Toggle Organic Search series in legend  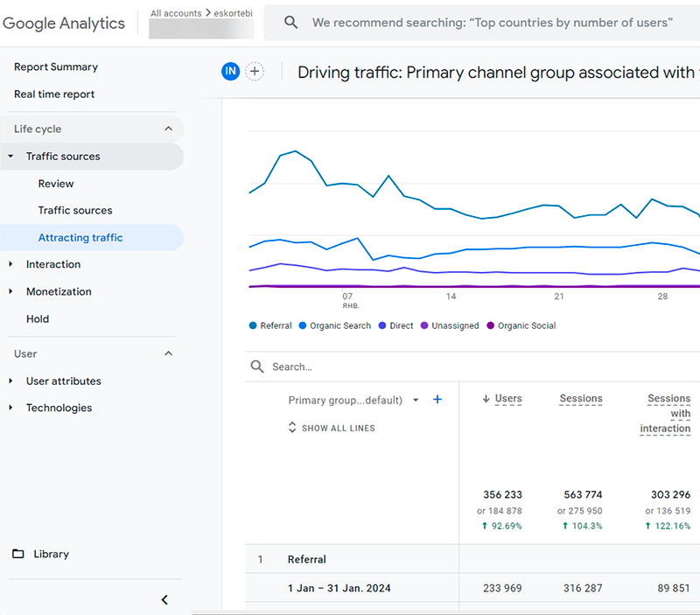pos(335,325)
